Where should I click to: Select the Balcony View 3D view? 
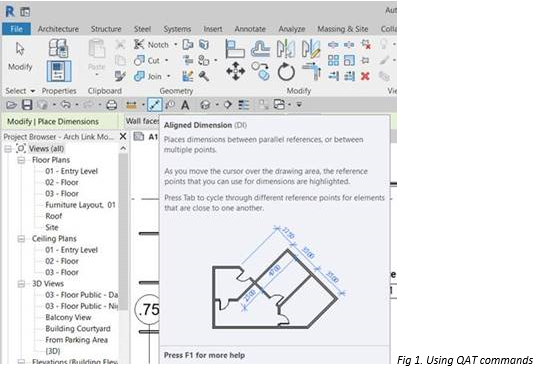[68, 317]
